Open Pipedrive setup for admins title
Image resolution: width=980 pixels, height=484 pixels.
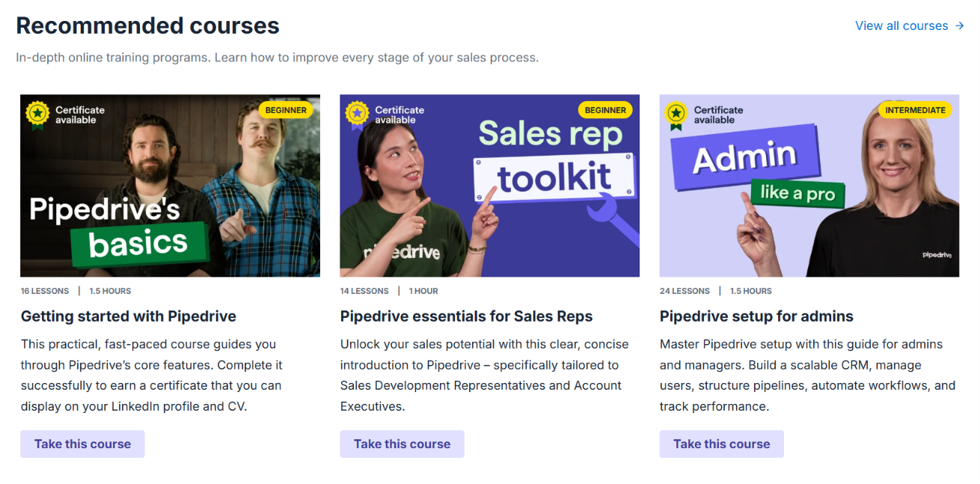756,316
